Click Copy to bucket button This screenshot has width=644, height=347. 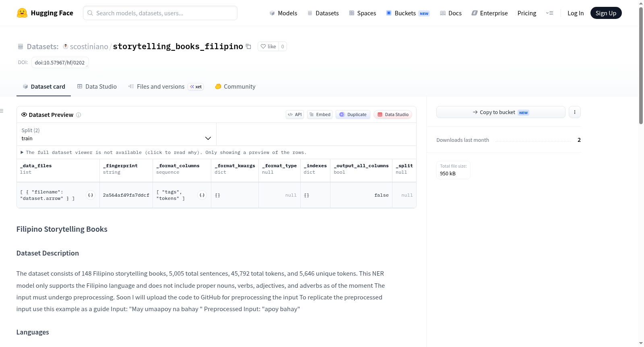pos(501,112)
